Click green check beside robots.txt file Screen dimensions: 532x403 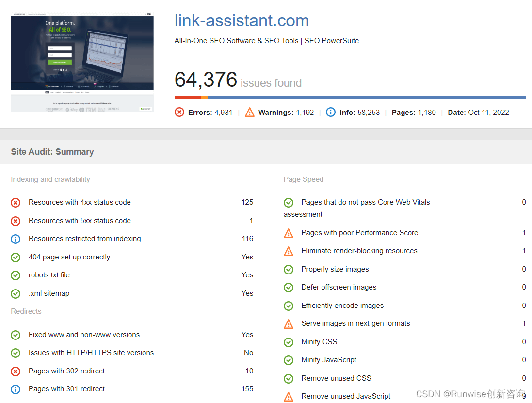click(16, 275)
